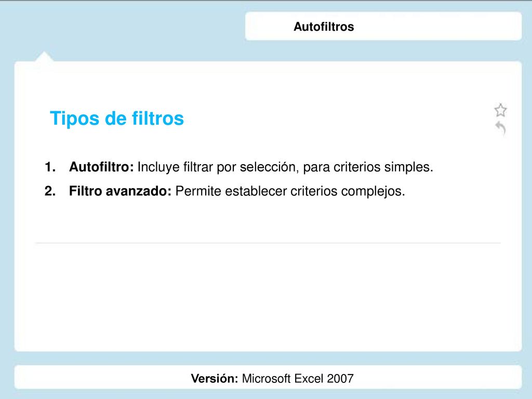Click 'Permite establecer criterios complejos.' text
This screenshot has height=399, width=532.
coord(290,191)
